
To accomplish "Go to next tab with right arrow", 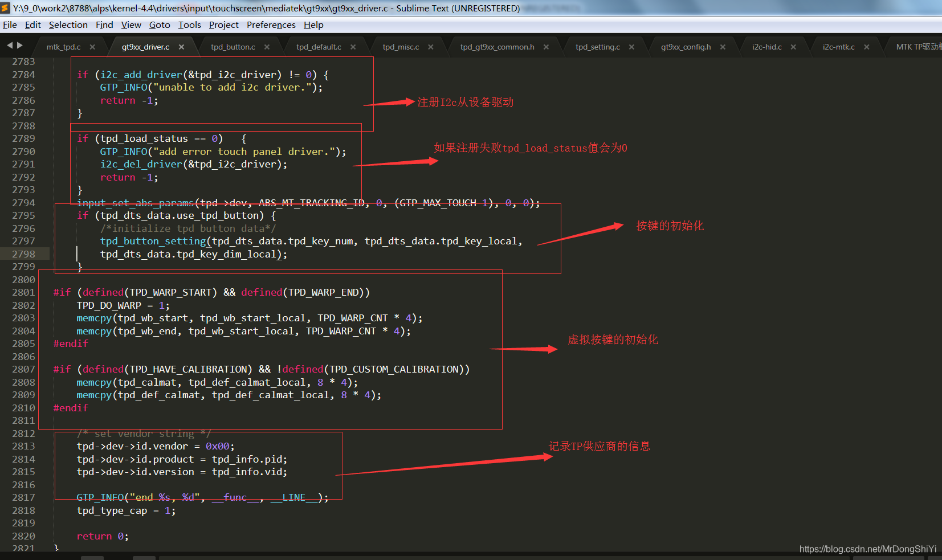I will point(20,46).
